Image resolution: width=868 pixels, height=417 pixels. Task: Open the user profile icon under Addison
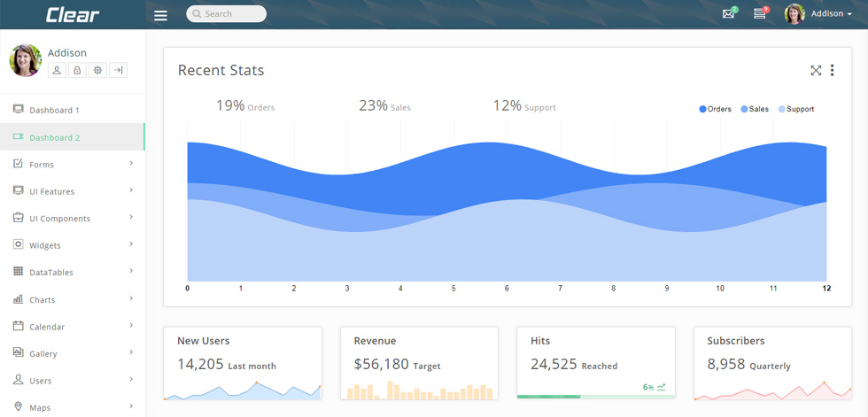coord(57,70)
